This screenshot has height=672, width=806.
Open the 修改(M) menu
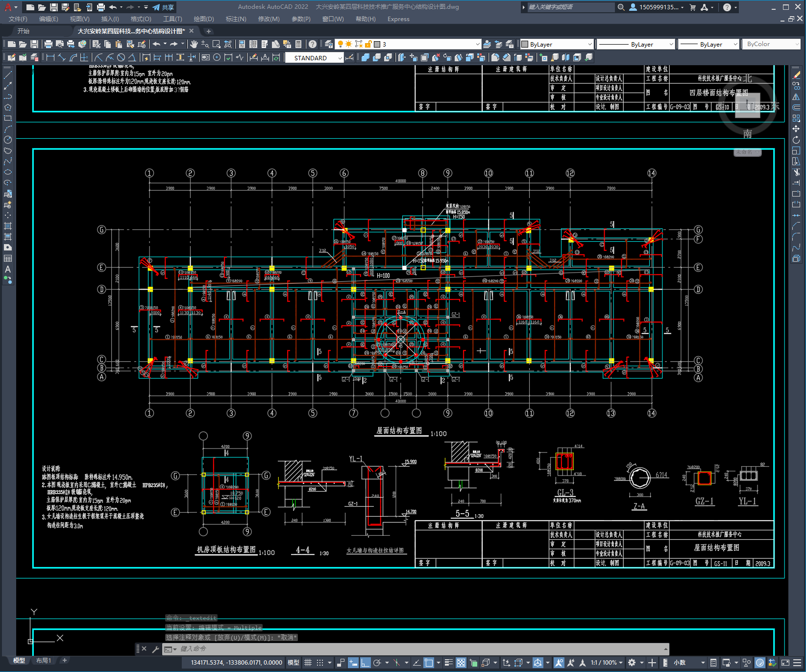click(x=269, y=19)
